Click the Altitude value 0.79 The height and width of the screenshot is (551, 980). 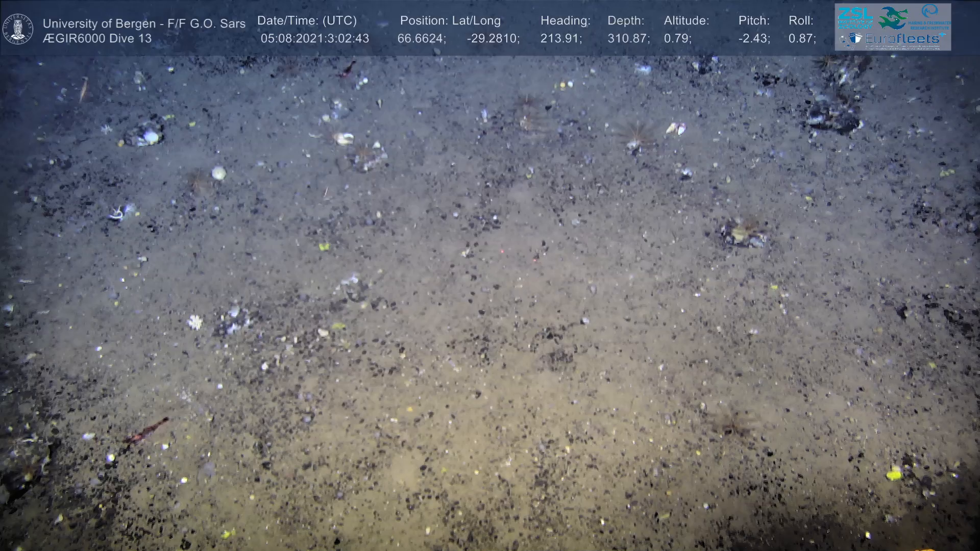(x=677, y=38)
